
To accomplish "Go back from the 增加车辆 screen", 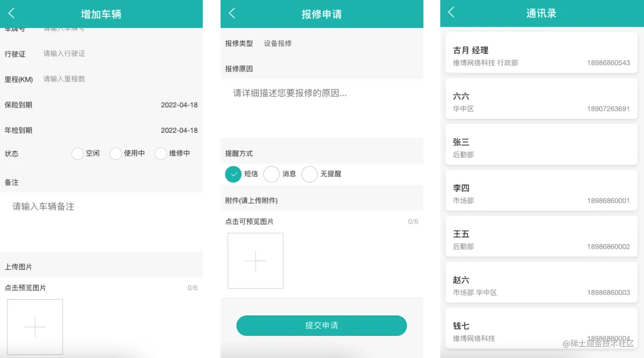I will tap(12, 13).
